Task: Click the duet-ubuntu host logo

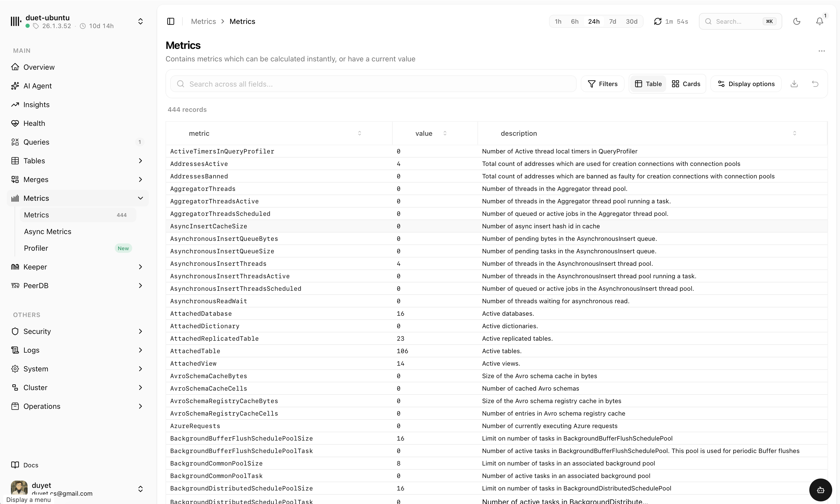Action: click(16, 21)
